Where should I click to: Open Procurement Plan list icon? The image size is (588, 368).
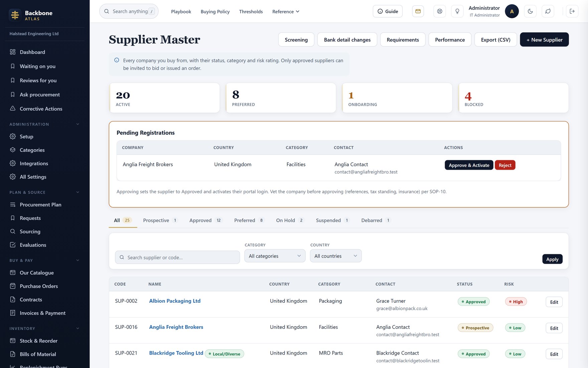(13, 204)
